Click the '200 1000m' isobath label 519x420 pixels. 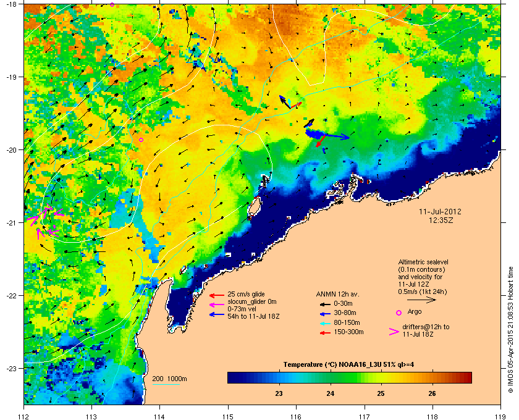(x=169, y=379)
